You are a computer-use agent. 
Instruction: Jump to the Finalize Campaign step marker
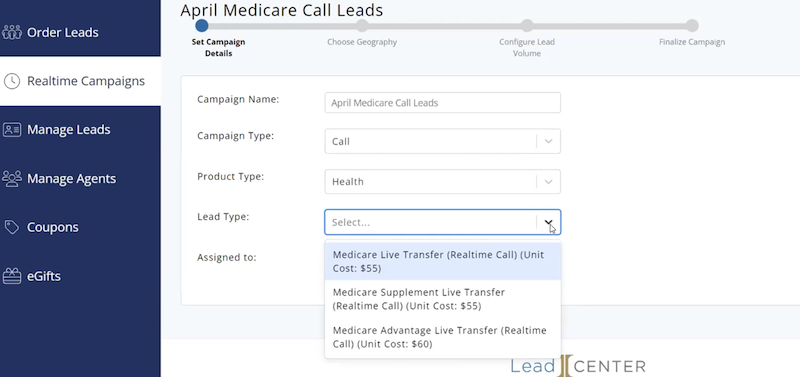click(692, 26)
